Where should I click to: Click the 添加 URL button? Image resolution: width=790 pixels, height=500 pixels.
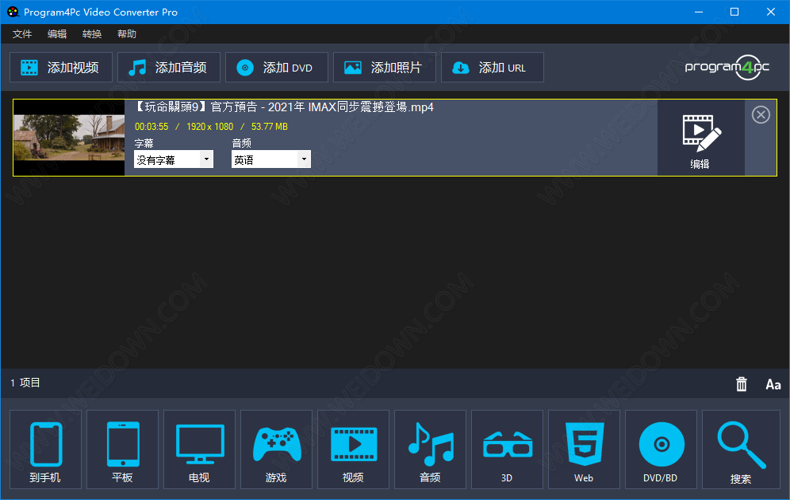pyautogui.click(x=492, y=68)
